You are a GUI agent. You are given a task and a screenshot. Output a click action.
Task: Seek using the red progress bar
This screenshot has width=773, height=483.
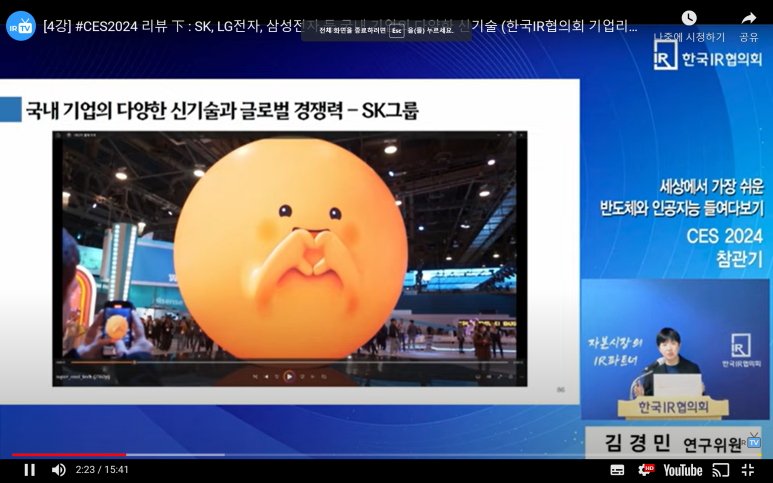tap(386, 454)
